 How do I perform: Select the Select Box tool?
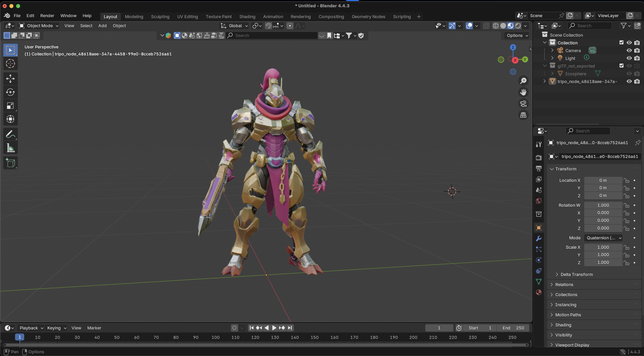tap(10, 50)
